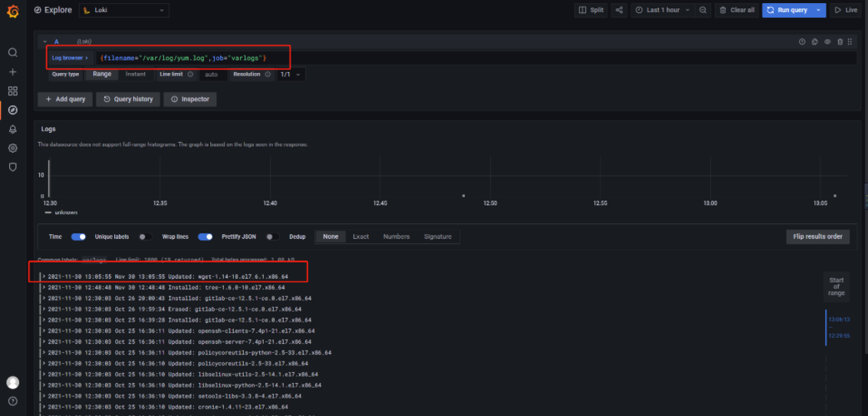Click the share shortened link icon
868x416 pixels.
coord(619,10)
